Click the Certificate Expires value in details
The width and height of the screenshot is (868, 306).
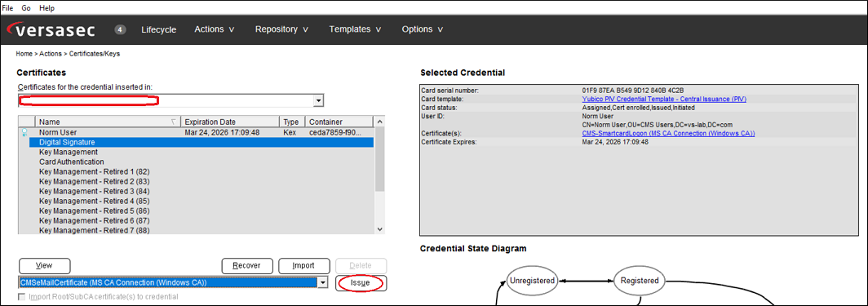(615, 142)
